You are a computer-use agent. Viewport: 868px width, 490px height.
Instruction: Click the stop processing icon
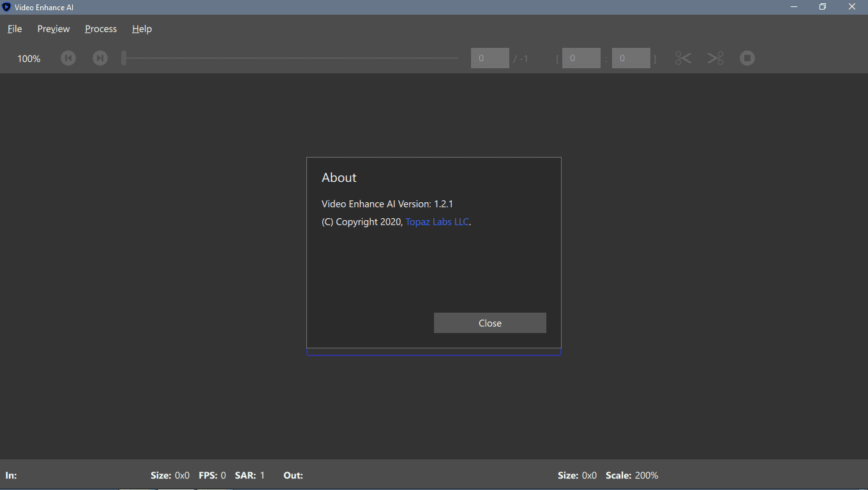tap(747, 58)
